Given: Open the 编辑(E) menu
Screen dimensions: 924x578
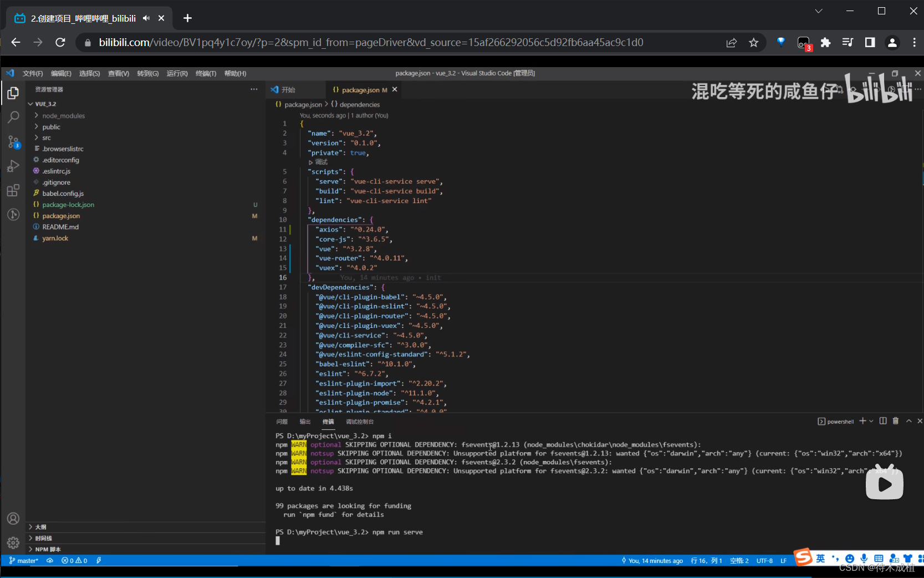Looking at the screenshot, I should (x=61, y=73).
